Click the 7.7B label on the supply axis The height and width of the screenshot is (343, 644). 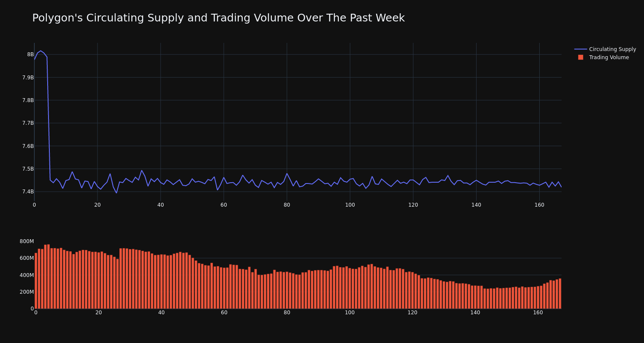(x=28, y=123)
